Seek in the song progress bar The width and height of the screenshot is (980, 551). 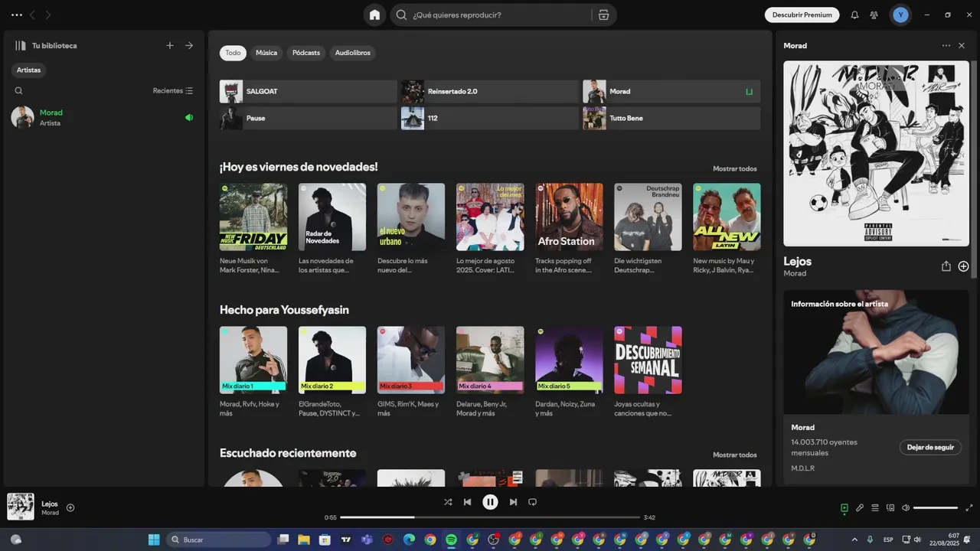point(490,517)
